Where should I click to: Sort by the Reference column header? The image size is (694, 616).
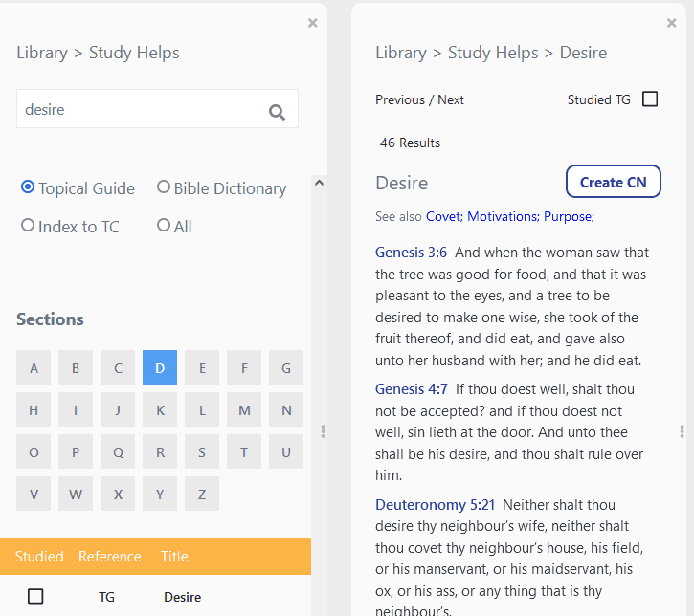[109, 557]
